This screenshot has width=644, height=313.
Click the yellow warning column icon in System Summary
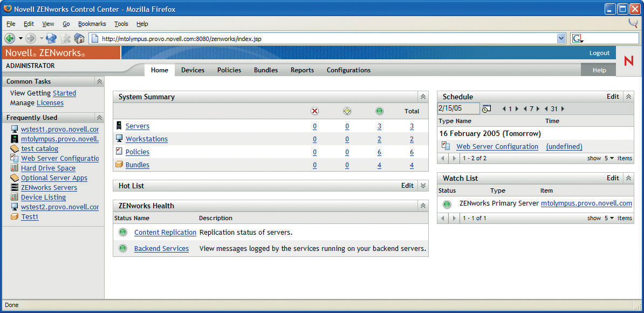click(347, 111)
